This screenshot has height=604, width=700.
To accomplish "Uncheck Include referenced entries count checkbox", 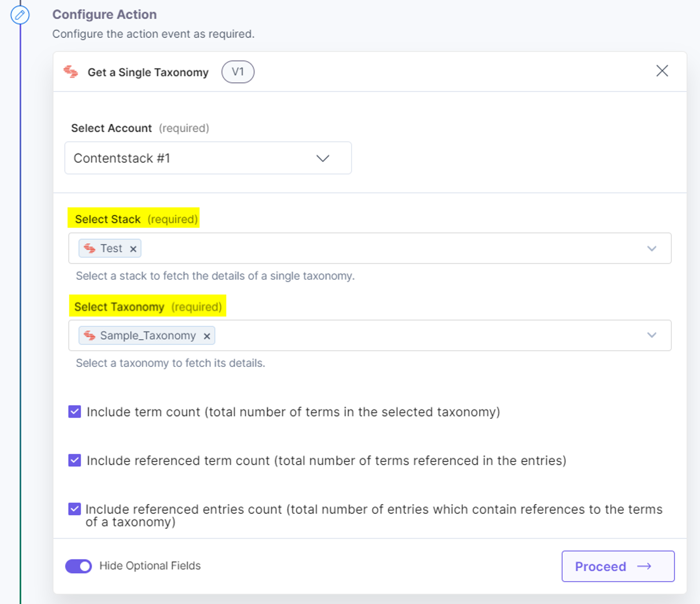I will click(75, 509).
